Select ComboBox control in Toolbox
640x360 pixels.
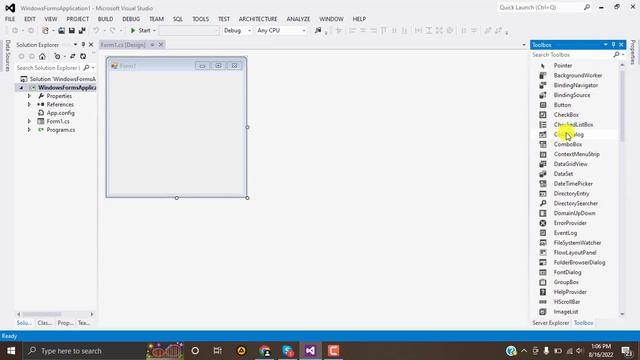coord(568,144)
